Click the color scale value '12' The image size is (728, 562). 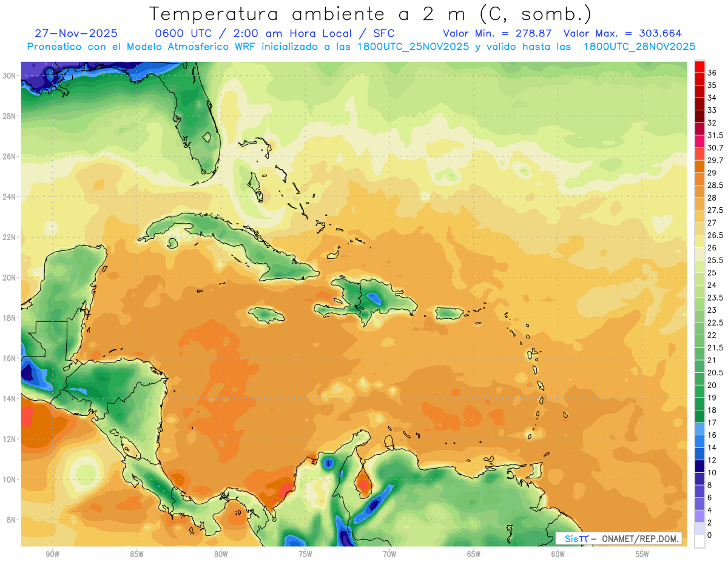click(712, 460)
